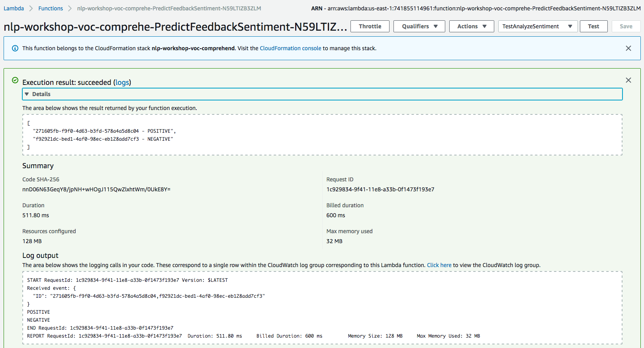Viewport: 644px width, 348px height.
Task: Click the dropdown arrow on Actions
Action: tap(485, 26)
